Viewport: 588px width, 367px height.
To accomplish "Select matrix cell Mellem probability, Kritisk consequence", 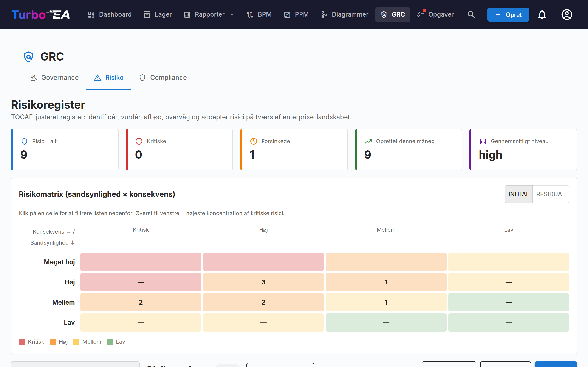I will pos(141,302).
